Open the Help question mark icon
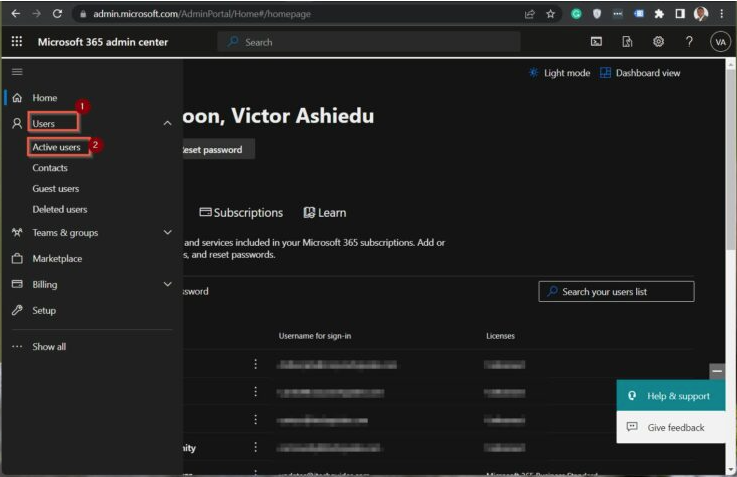Image resolution: width=737 pixels, height=477 pixels. click(x=689, y=42)
